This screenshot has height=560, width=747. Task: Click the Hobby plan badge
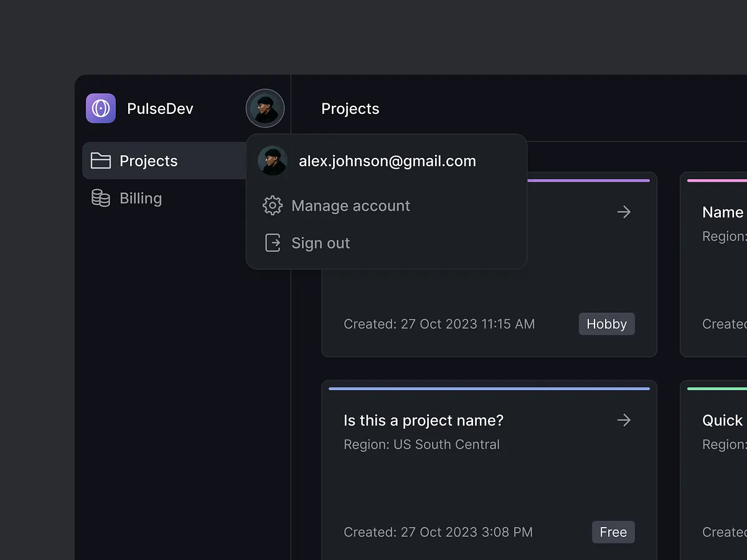point(607,324)
